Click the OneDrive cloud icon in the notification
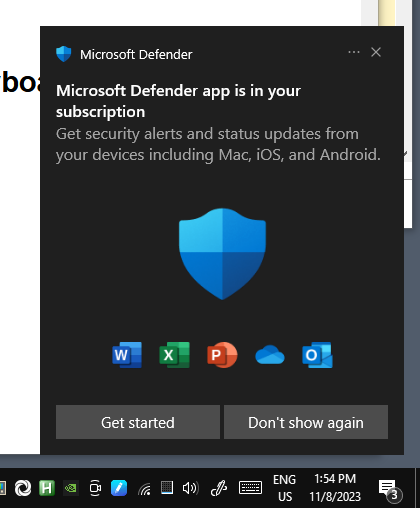 pyautogui.click(x=270, y=355)
